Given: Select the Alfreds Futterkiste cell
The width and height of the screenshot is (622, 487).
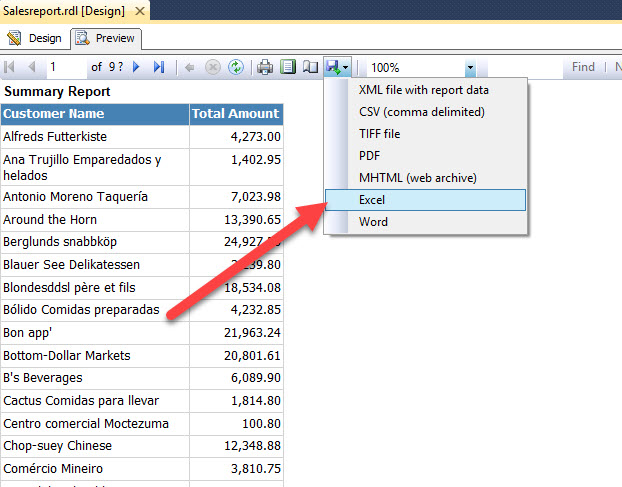Looking at the screenshot, I should click(x=95, y=137).
